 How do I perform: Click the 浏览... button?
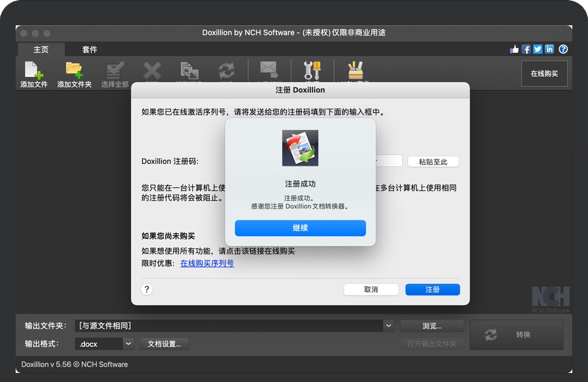point(432,326)
